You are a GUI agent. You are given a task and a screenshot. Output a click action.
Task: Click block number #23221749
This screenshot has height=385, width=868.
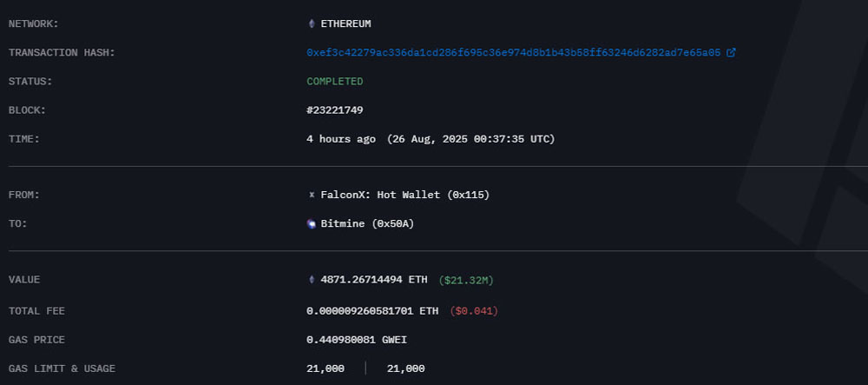[x=334, y=110]
